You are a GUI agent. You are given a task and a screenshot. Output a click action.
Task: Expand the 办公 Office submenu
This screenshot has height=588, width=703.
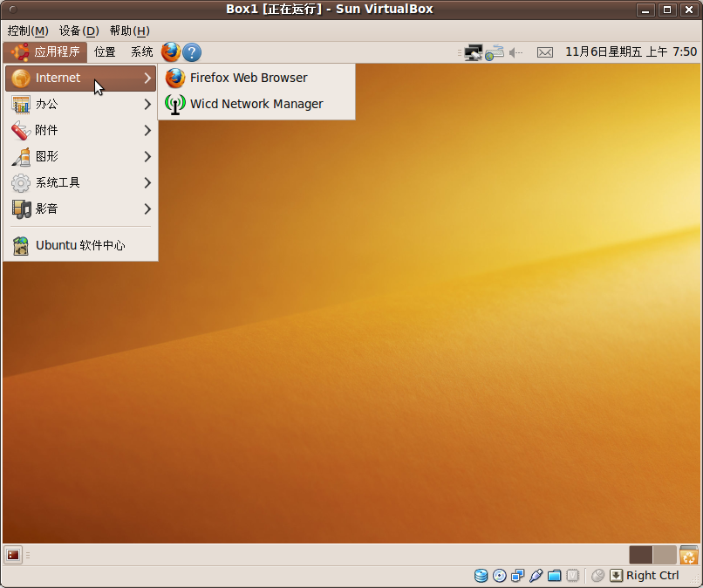click(x=81, y=105)
